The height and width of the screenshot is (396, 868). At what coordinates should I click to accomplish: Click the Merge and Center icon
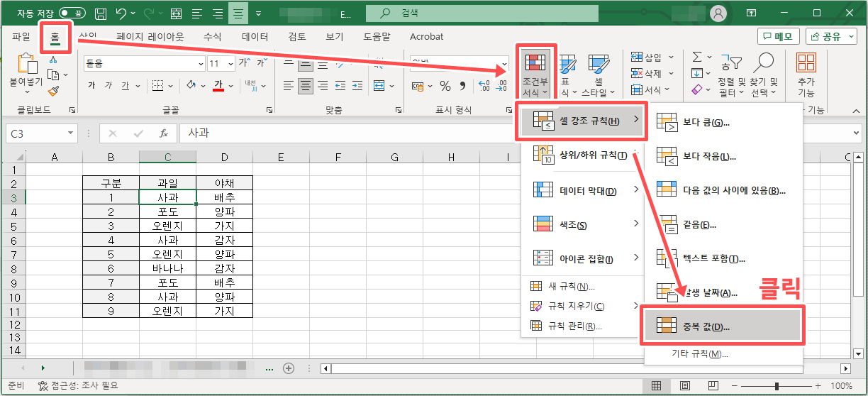click(x=379, y=86)
